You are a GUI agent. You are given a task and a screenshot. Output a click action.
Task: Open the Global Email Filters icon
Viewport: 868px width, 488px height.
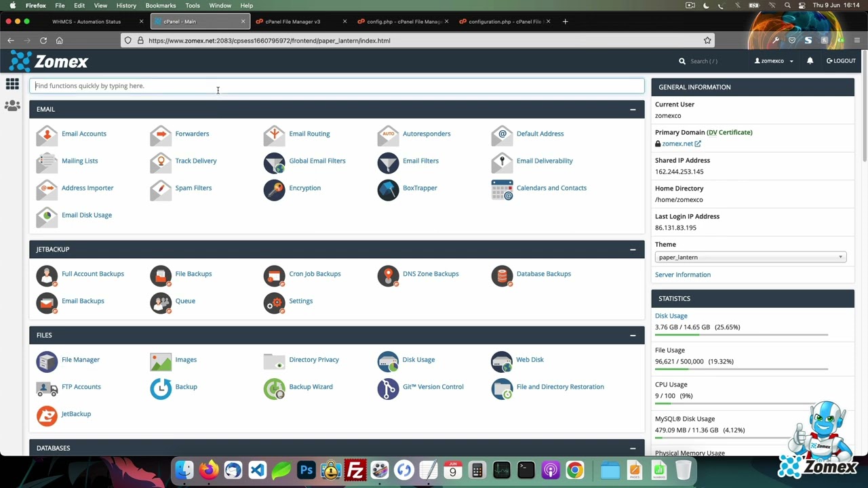coord(275,162)
